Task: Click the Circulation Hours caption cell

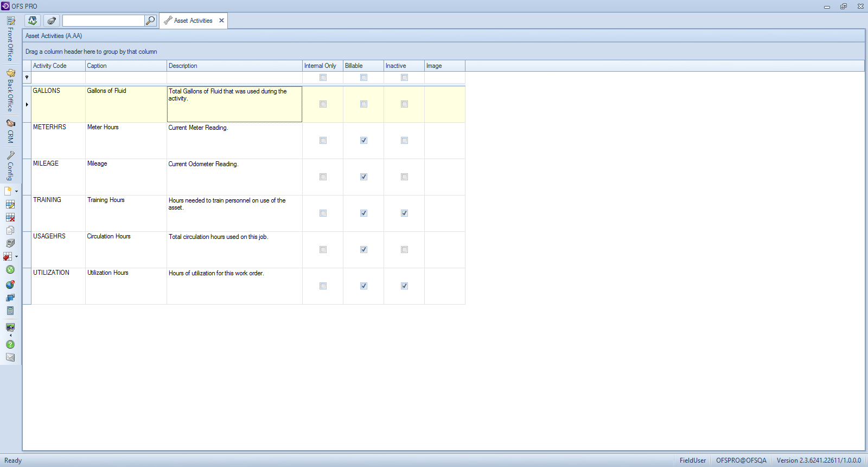Action: pos(126,250)
